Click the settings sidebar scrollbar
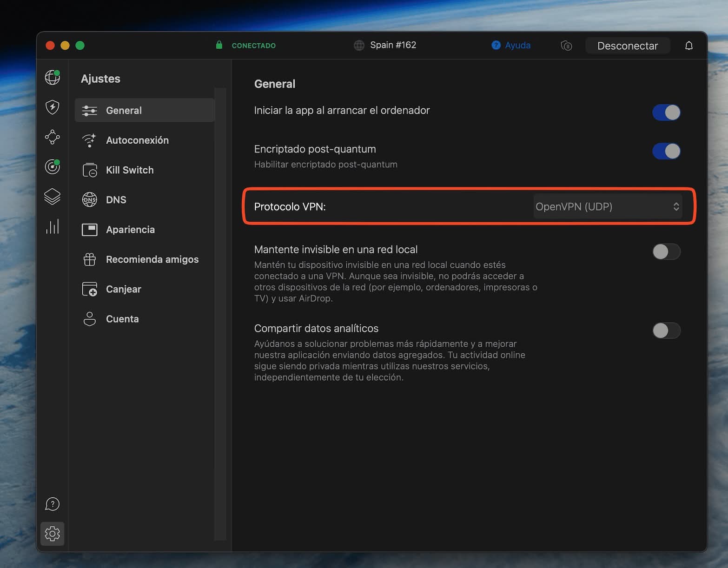 [220, 314]
